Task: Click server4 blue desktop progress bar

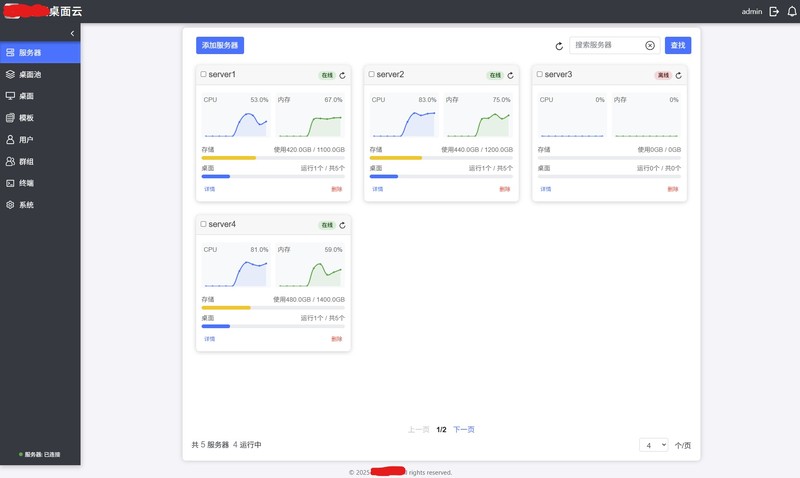Action: 216,326
